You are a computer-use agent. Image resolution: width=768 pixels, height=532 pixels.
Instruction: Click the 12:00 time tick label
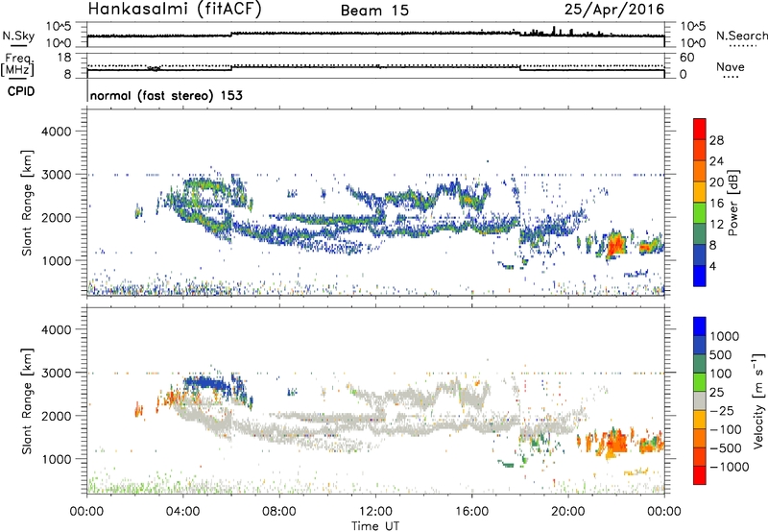(x=375, y=512)
